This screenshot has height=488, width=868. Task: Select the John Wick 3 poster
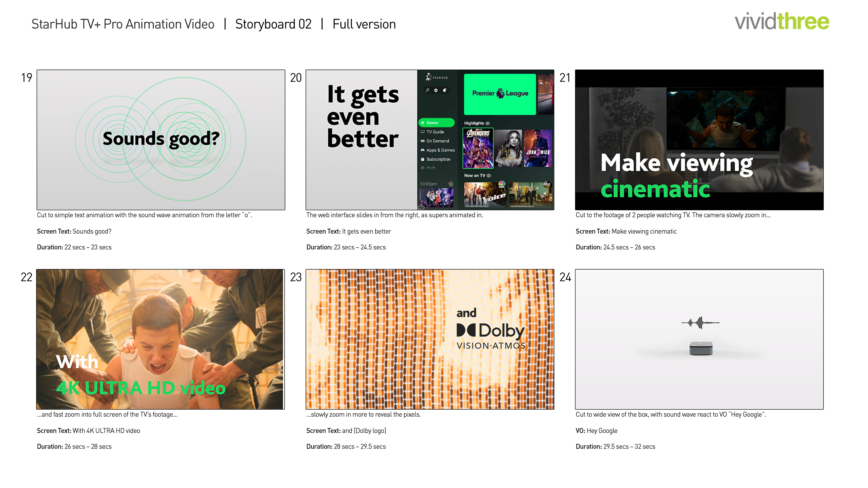point(538,148)
